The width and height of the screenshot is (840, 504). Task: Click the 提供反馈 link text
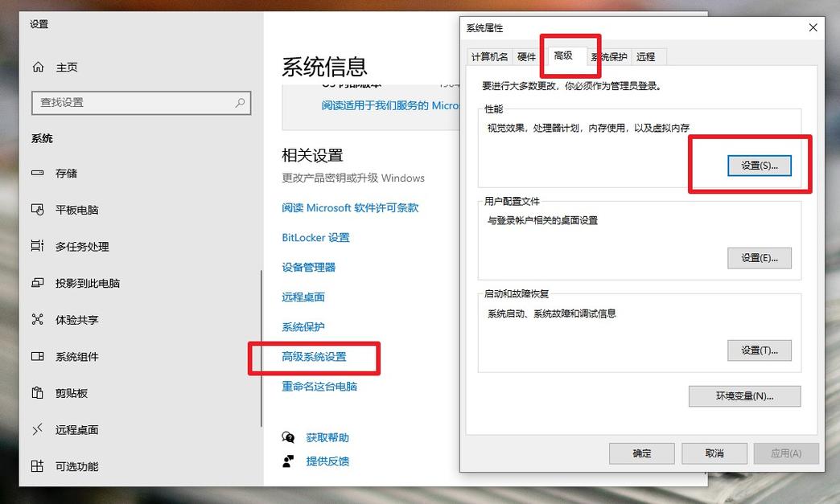tap(327, 461)
